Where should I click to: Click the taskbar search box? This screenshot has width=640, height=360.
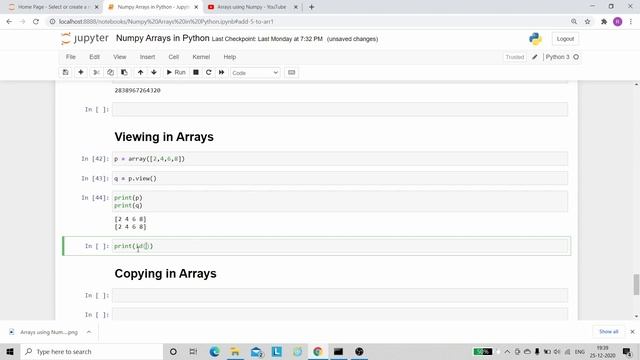click(92, 351)
